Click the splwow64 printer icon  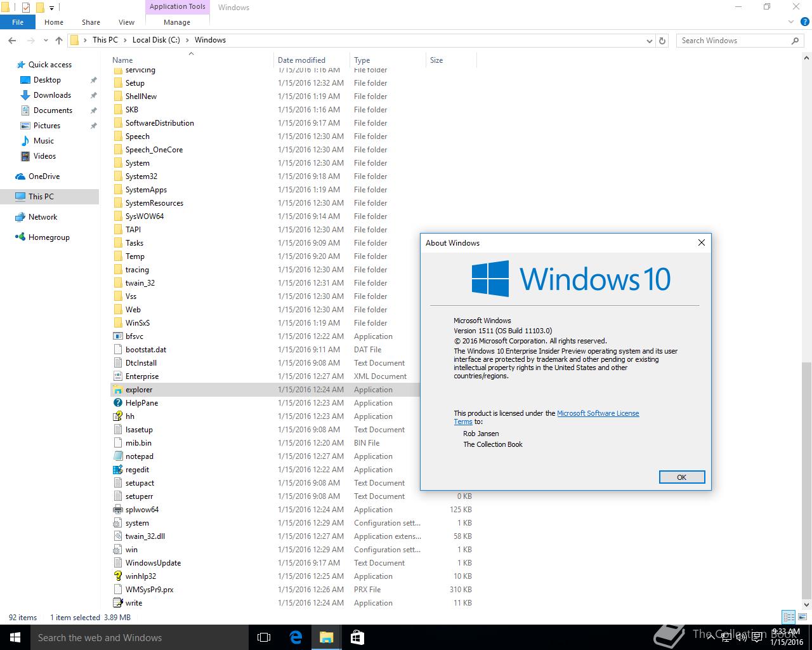(x=117, y=510)
